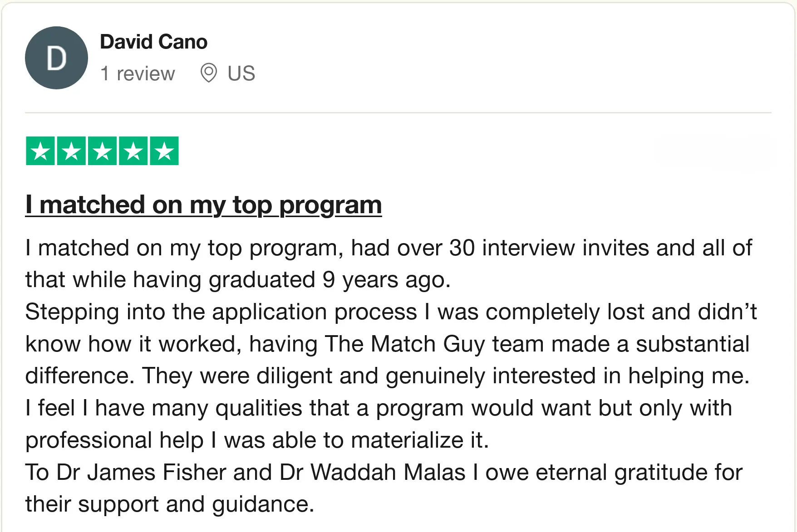Click the final line "their support and guidance."

(169, 504)
